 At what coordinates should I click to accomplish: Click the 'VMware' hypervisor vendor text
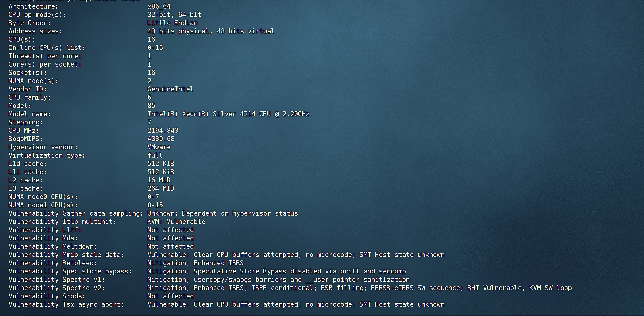click(159, 147)
